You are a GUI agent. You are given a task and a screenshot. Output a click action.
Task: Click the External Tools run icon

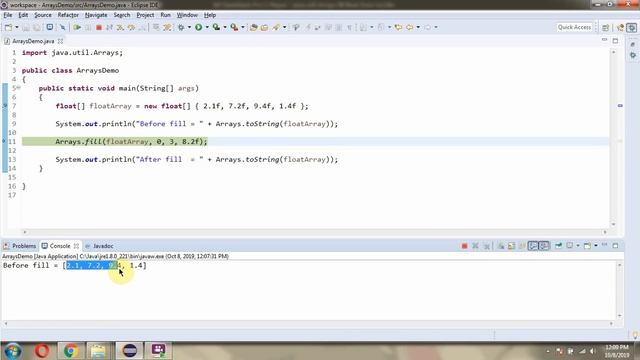(x=234, y=27)
